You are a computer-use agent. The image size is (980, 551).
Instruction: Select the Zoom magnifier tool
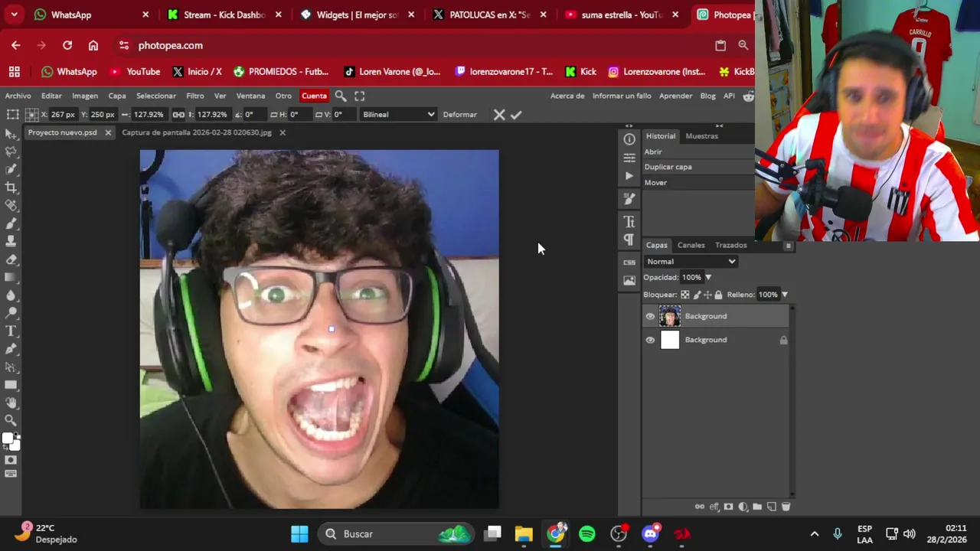click(11, 420)
